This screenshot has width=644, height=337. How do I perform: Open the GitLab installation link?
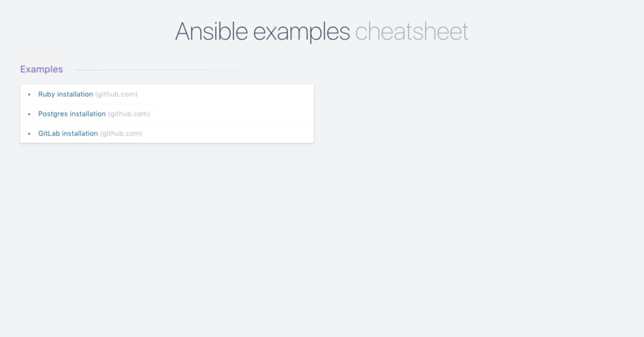pyautogui.click(x=68, y=133)
